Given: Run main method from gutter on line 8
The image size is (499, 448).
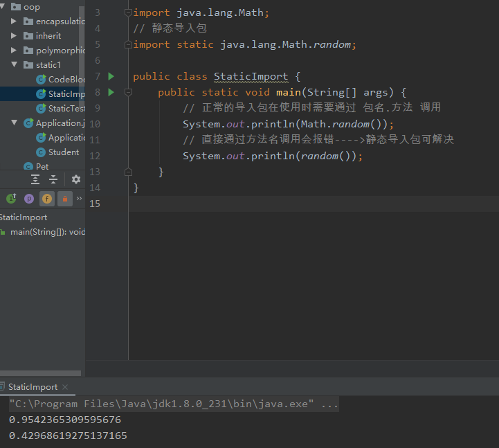Looking at the screenshot, I should (x=111, y=92).
